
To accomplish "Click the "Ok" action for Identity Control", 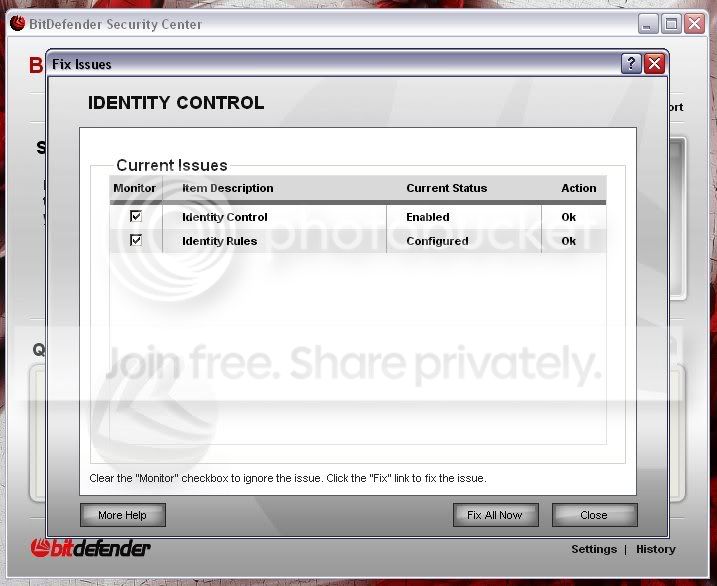I will tap(568, 217).
